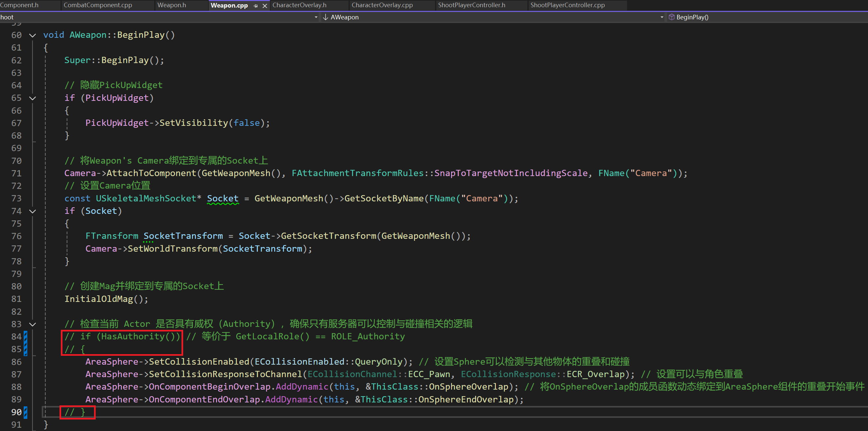Click the blue change marker at line 84
The image size is (868, 431).
(26, 337)
